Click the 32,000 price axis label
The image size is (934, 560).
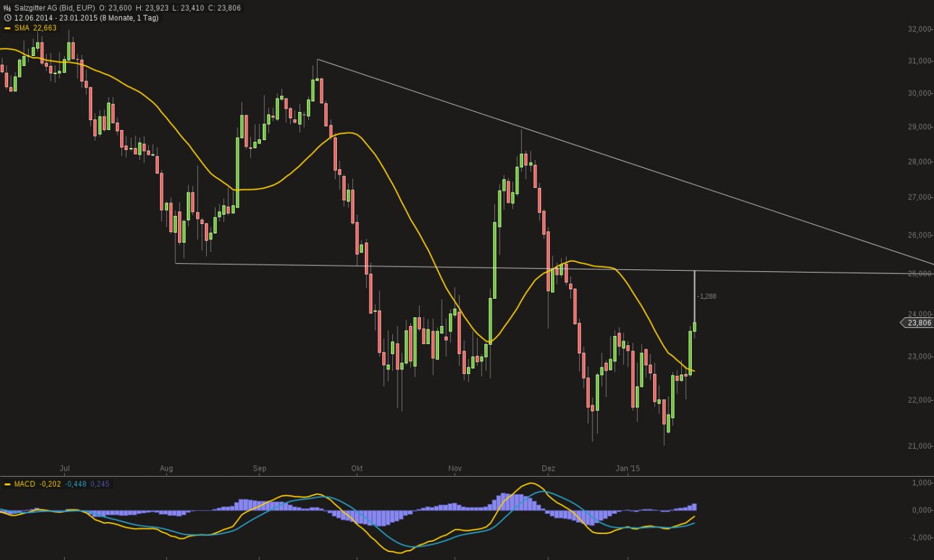tap(919, 29)
